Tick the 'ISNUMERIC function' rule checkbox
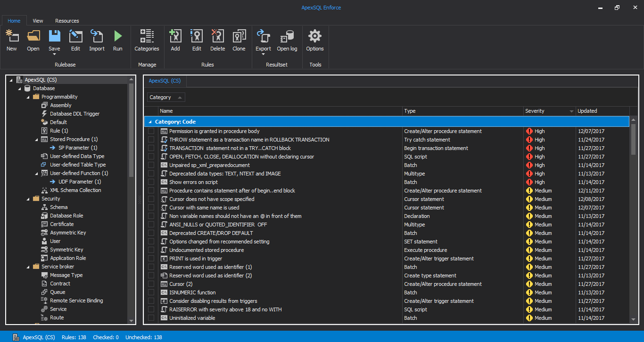The width and height of the screenshot is (644, 342). point(151,292)
